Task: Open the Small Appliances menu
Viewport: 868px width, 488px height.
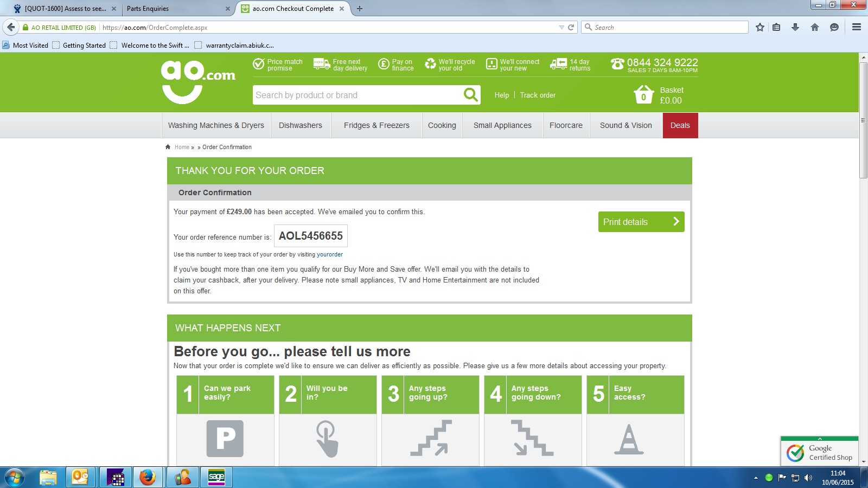Action: [502, 125]
